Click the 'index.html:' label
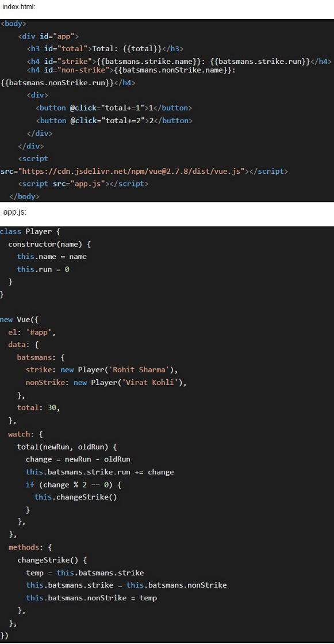This screenshot has width=334, height=644. (19, 6)
